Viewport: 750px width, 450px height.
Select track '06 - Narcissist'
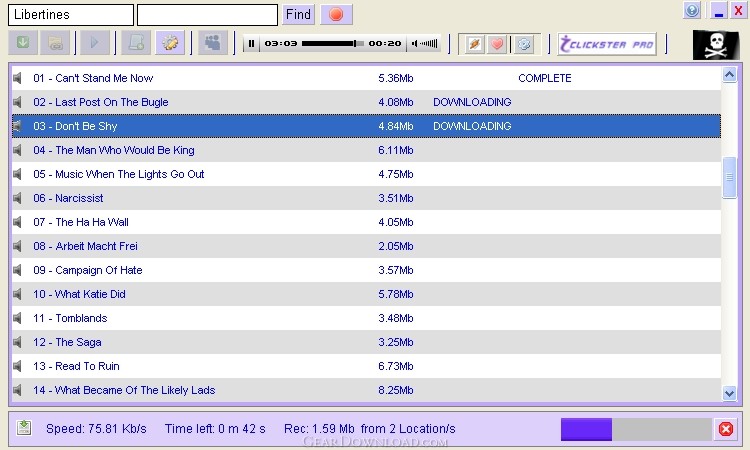coord(366,198)
